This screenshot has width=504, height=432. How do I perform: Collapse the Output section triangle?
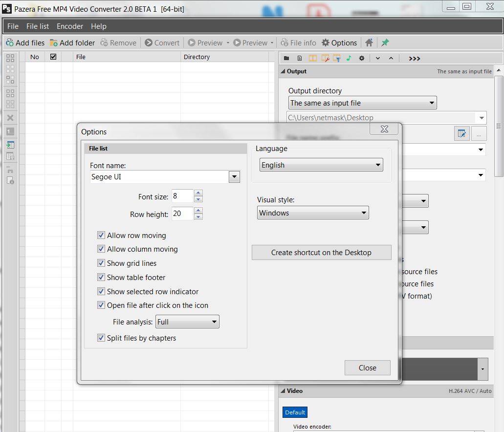click(x=283, y=71)
